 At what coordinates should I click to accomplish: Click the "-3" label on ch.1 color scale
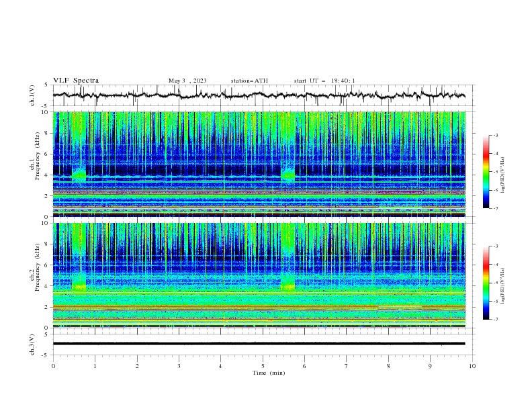tap(495, 135)
